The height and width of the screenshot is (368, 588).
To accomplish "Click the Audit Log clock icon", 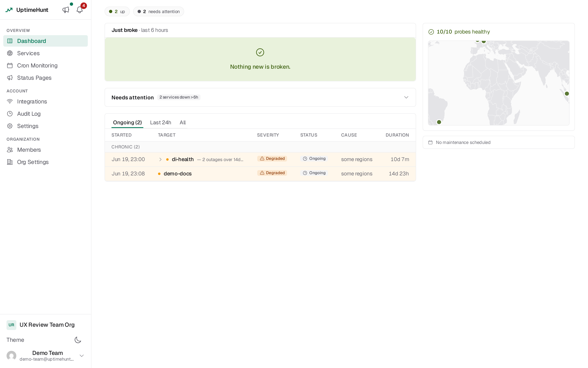I will [10, 114].
